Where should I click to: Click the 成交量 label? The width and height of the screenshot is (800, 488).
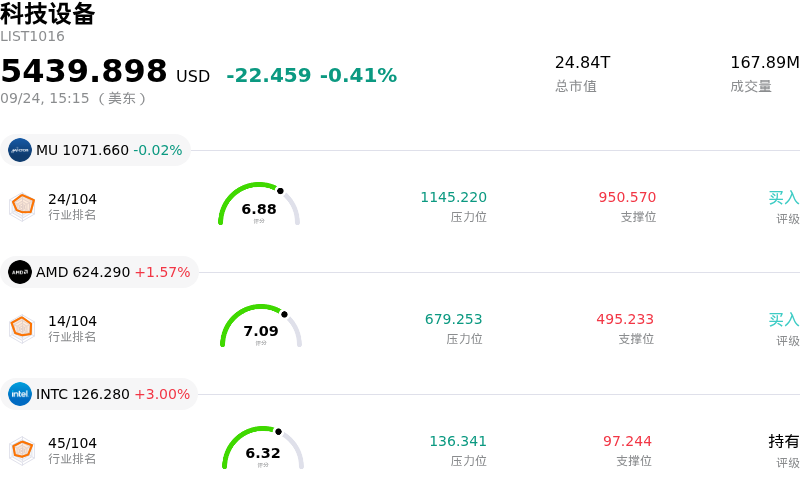coord(751,86)
